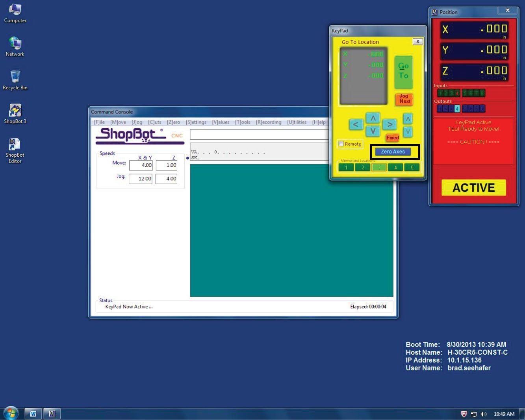The width and height of the screenshot is (525, 420).
Task: Click the ShopBot taskbar button
Action: 52,414
